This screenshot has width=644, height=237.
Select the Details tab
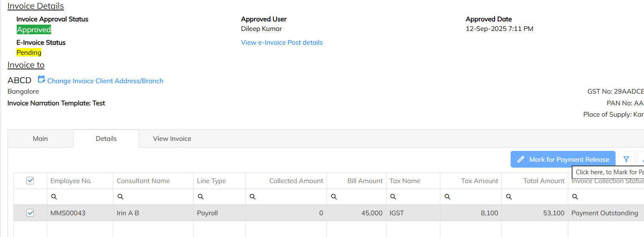[106, 139]
